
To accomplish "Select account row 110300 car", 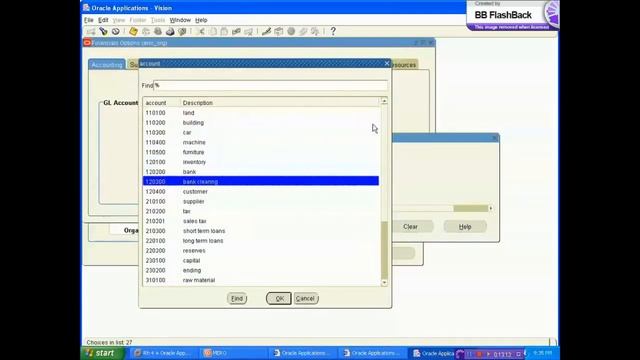I will [x=261, y=132].
